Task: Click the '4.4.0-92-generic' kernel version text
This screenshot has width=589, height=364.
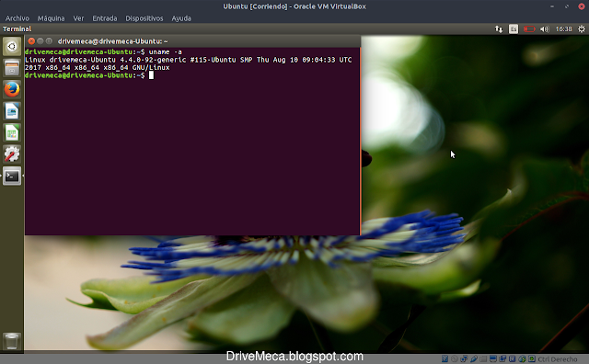Action: tap(153, 60)
